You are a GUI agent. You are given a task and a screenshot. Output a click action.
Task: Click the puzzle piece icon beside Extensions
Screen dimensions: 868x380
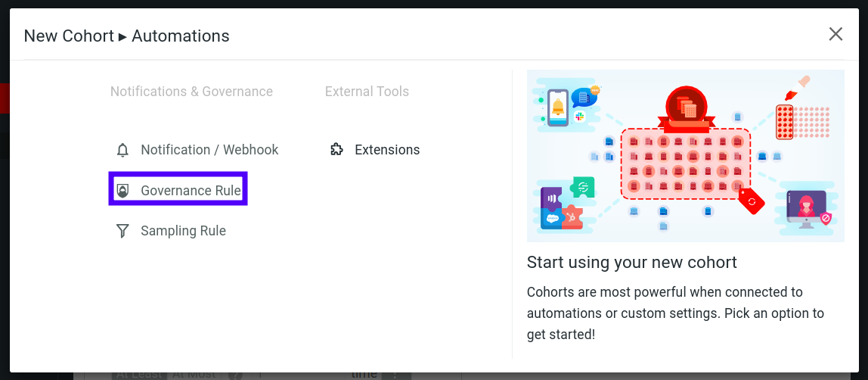[x=337, y=150]
